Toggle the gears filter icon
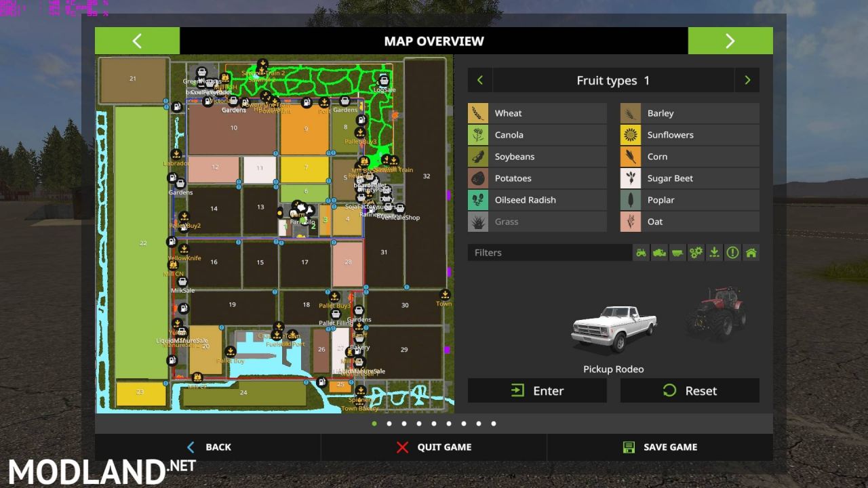 (x=696, y=253)
